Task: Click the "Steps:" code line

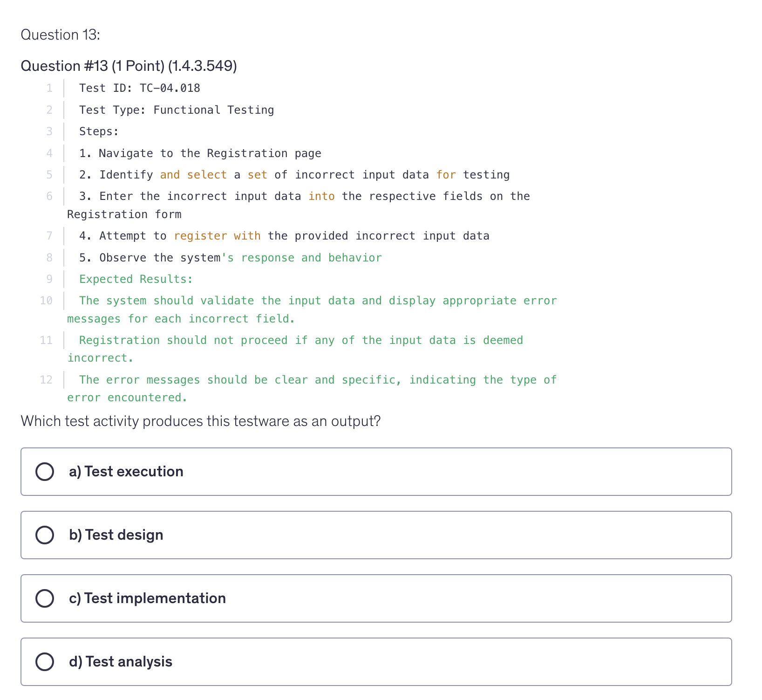Action: tap(99, 131)
